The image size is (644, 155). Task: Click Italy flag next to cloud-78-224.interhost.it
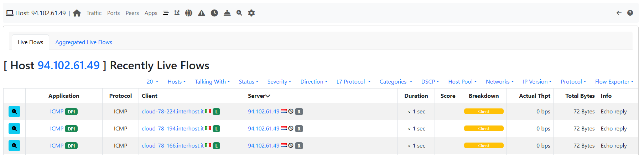(x=208, y=111)
